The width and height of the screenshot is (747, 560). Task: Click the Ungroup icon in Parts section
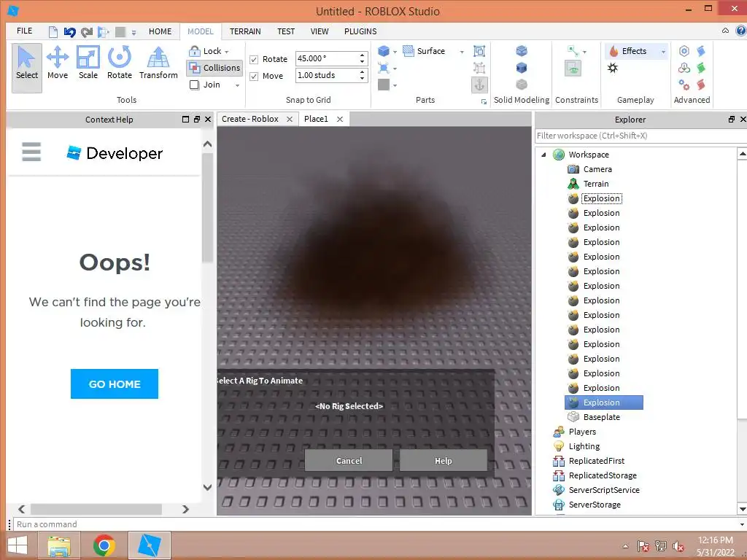479,68
